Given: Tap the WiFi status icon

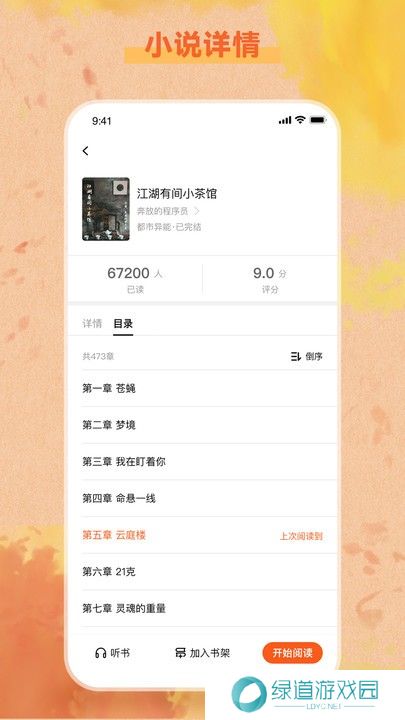Looking at the screenshot, I should click(300, 120).
